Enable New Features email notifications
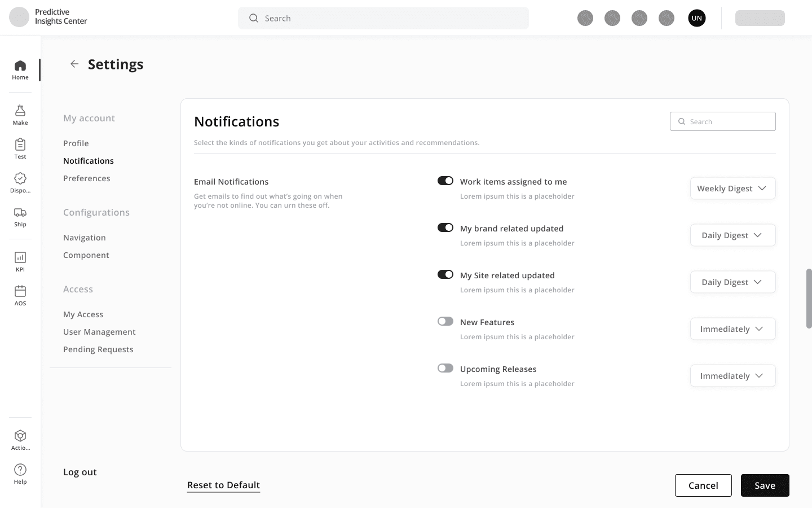The height and width of the screenshot is (508, 812). tap(445, 321)
